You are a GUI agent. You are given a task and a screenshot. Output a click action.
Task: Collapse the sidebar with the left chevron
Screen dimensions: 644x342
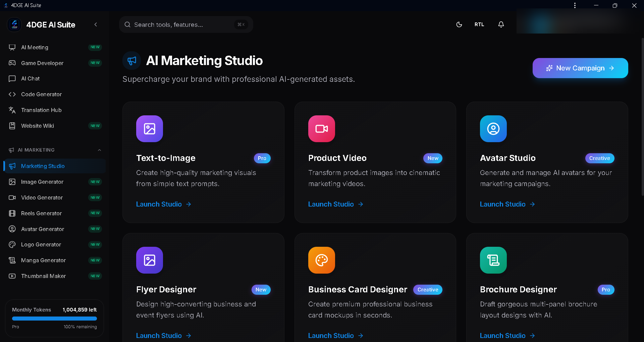tap(96, 24)
